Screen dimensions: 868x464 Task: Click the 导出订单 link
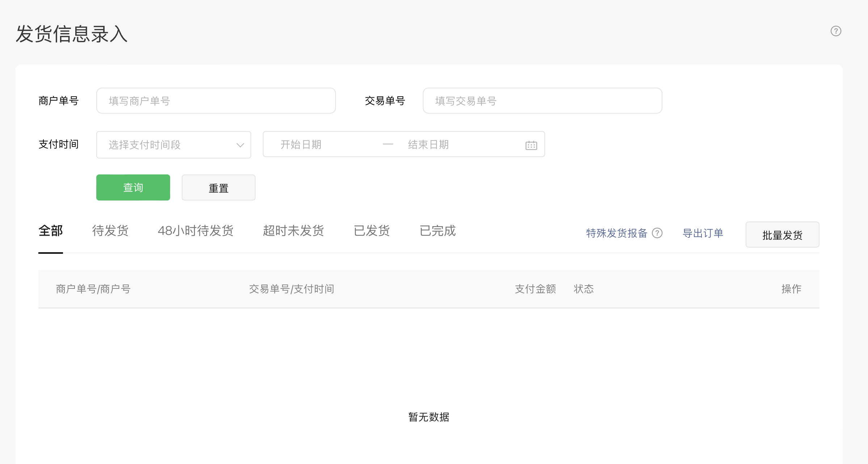tap(703, 233)
